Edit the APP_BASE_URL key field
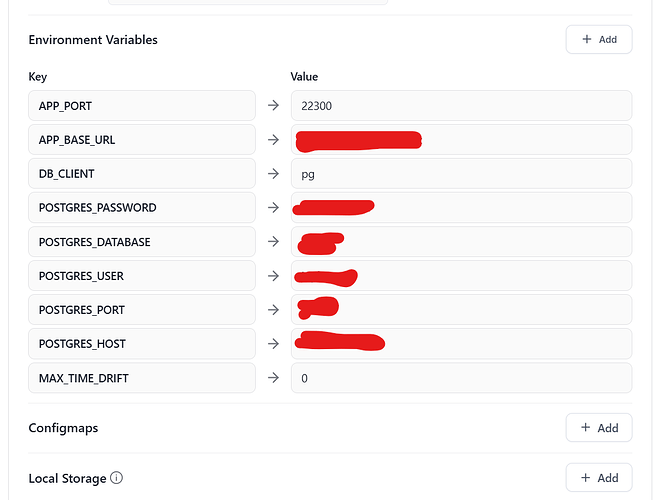 [142, 140]
